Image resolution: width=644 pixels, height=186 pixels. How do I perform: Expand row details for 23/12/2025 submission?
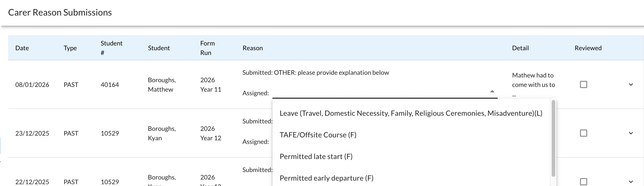(x=631, y=133)
